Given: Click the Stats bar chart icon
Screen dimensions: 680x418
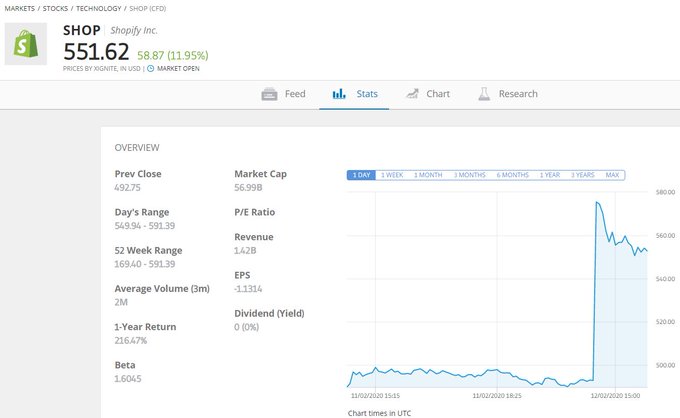Looking at the screenshot, I should click(339, 94).
